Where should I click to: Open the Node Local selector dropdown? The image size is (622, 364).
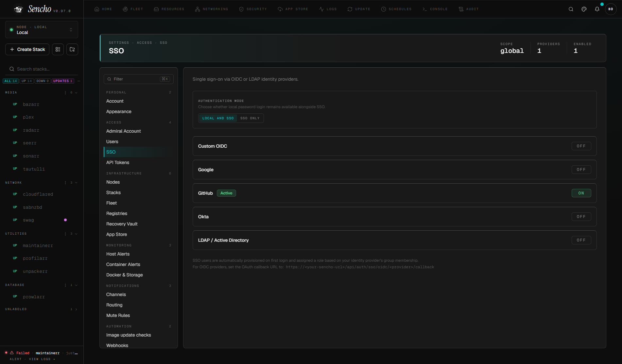(42, 30)
